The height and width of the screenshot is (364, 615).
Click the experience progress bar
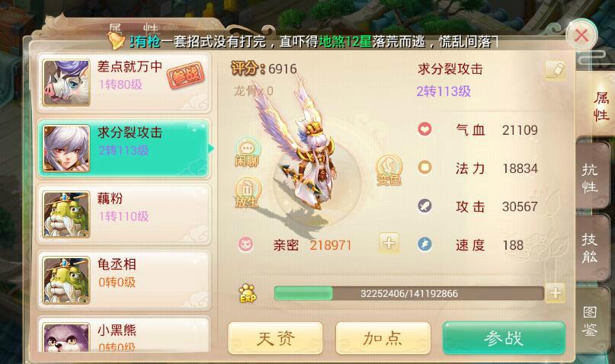coord(408,293)
